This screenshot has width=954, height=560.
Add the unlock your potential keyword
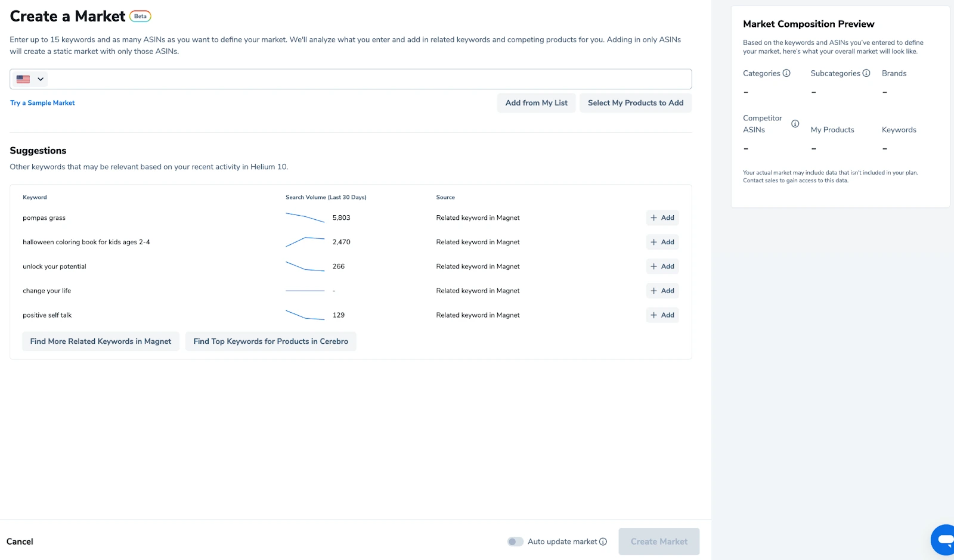(x=662, y=267)
